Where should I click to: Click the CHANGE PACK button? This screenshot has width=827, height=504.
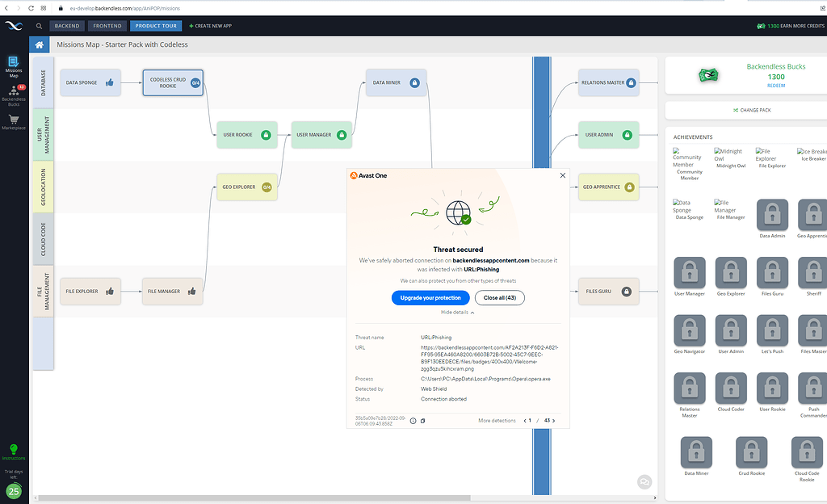[x=752, y=110]
